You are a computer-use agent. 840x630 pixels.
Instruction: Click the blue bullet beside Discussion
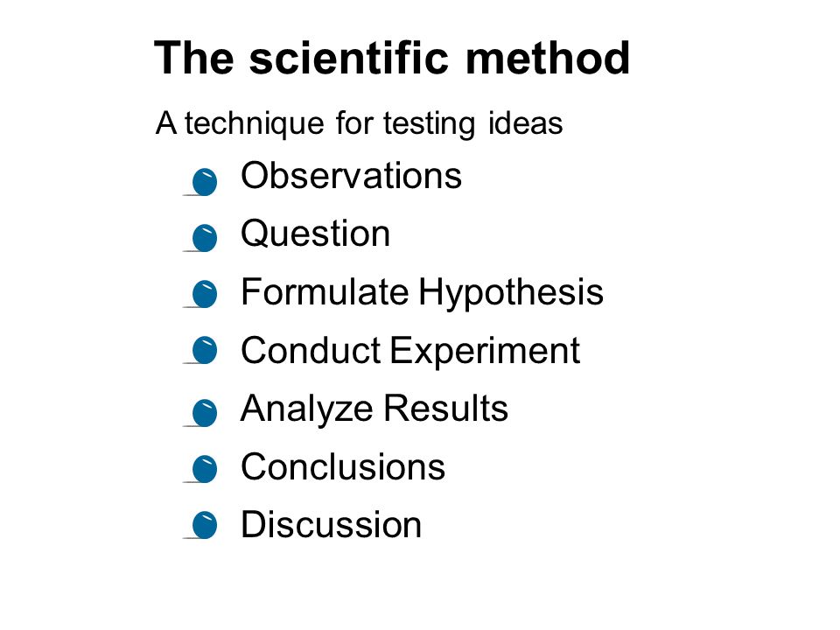click(x=204, y=524)
